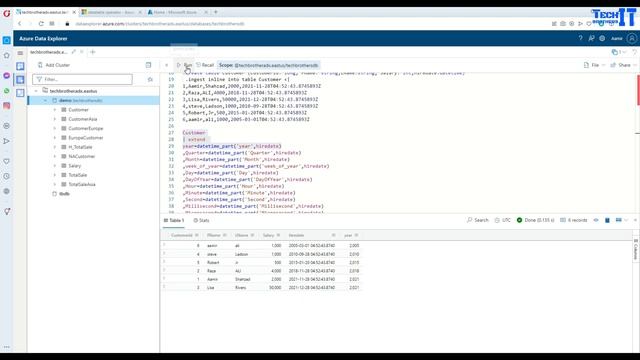
Task: Click the Salary cell showing 50,000
Action: (x=275, y=287)
